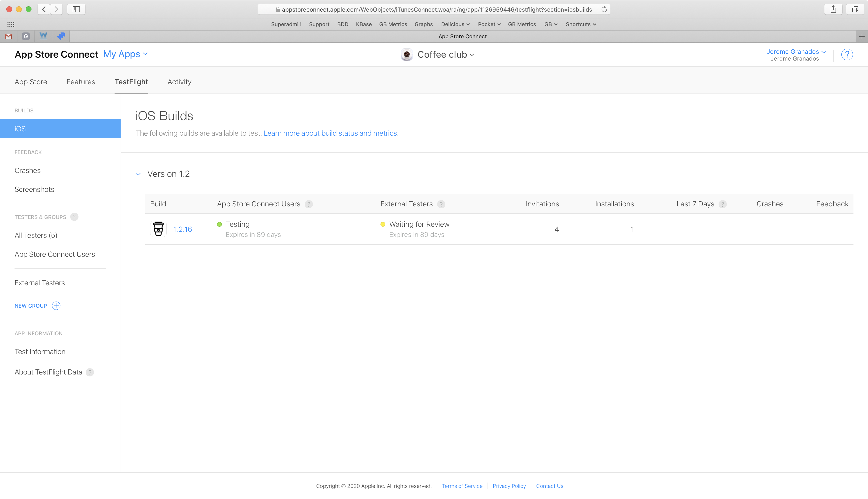
Task: Open the Gmail bookmark icon
Action: [x=8, y=36]
